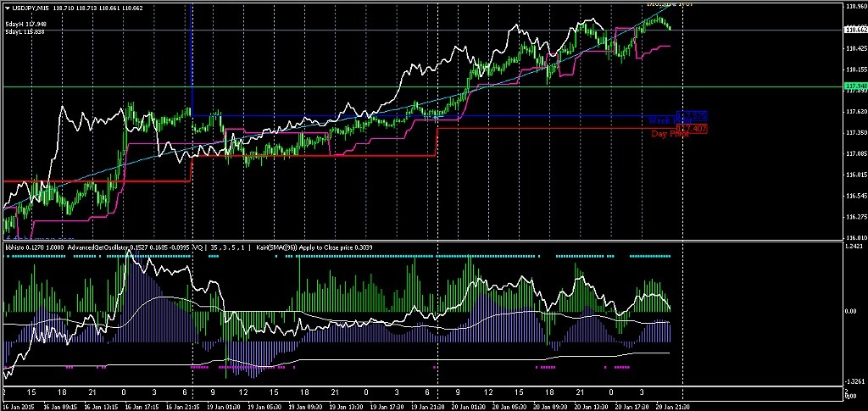Click the 116.545 price scale value

point(856,196)
